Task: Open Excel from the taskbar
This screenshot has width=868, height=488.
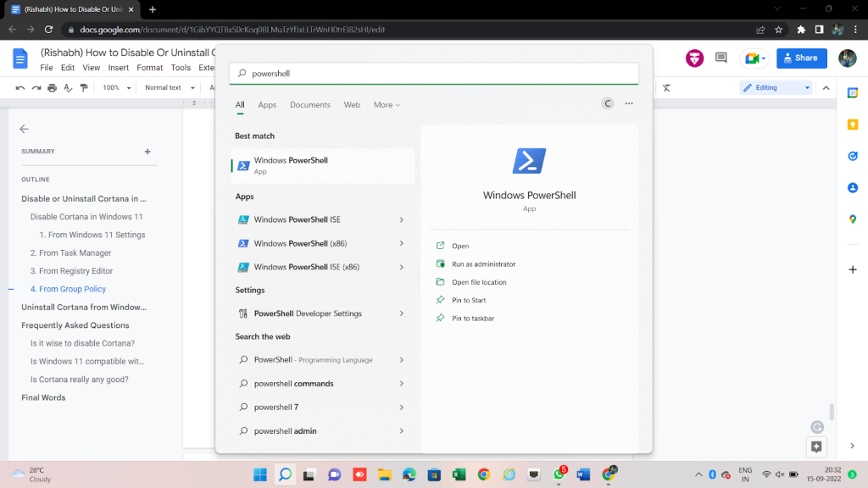Action: (459, 474)
